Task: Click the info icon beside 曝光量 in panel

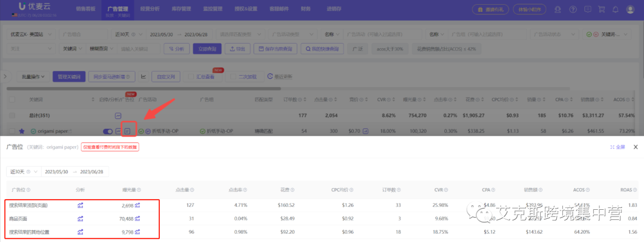Action: pos(139,190)
